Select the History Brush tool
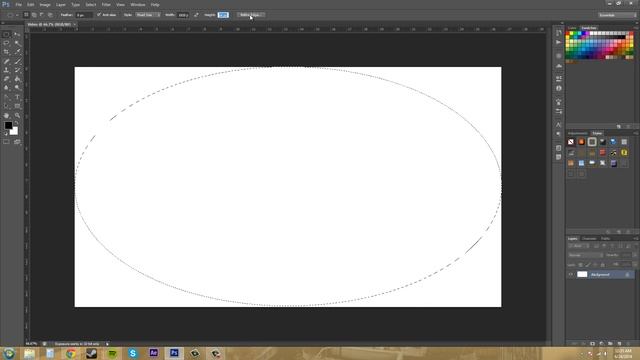The width and height of the screenshot is (640, 360). click(x=17, y=70)
